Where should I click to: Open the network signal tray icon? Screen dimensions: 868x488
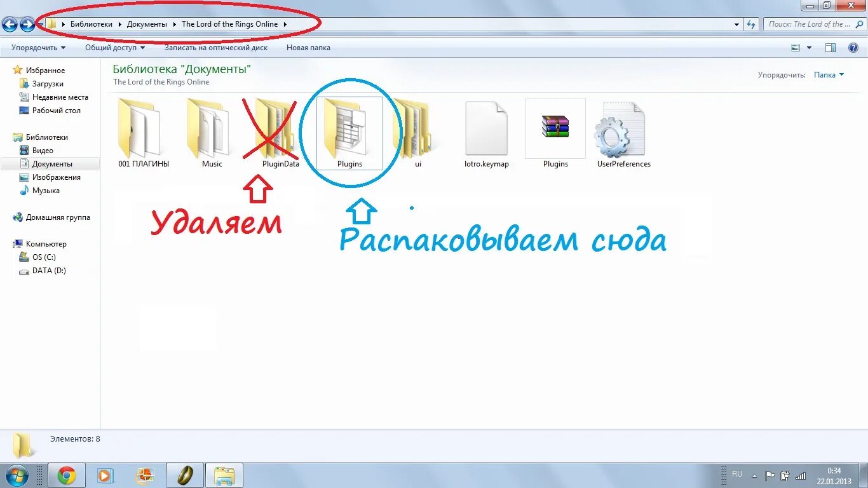(801, 475)
